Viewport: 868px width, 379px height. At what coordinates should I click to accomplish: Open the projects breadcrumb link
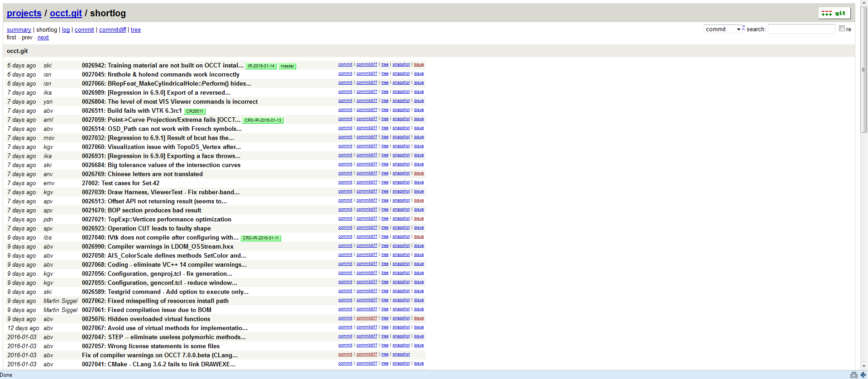click(24, 14)
